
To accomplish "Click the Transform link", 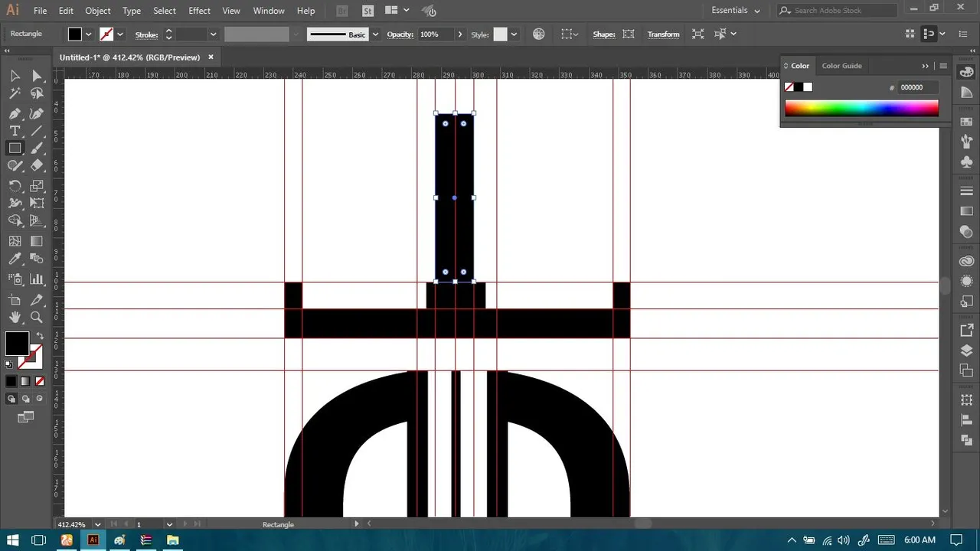I will pos(663,34).
